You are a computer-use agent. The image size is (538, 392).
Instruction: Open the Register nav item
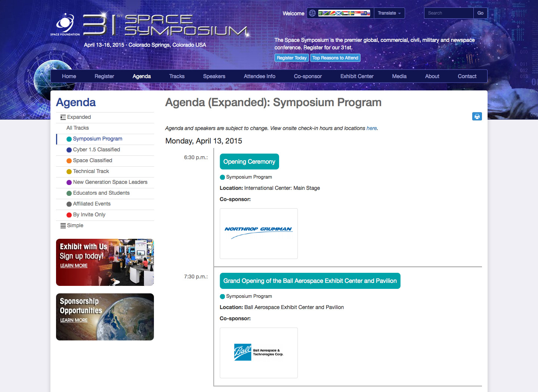[104, 76]
